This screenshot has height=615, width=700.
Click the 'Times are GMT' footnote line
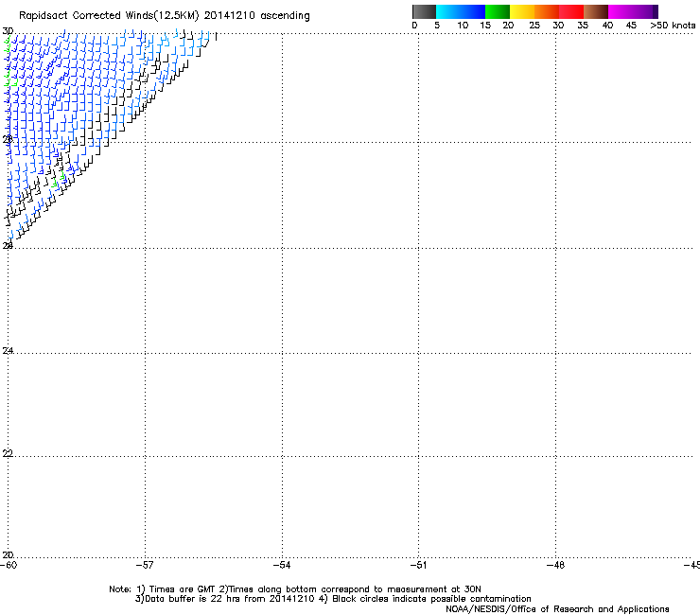(295, 589)
